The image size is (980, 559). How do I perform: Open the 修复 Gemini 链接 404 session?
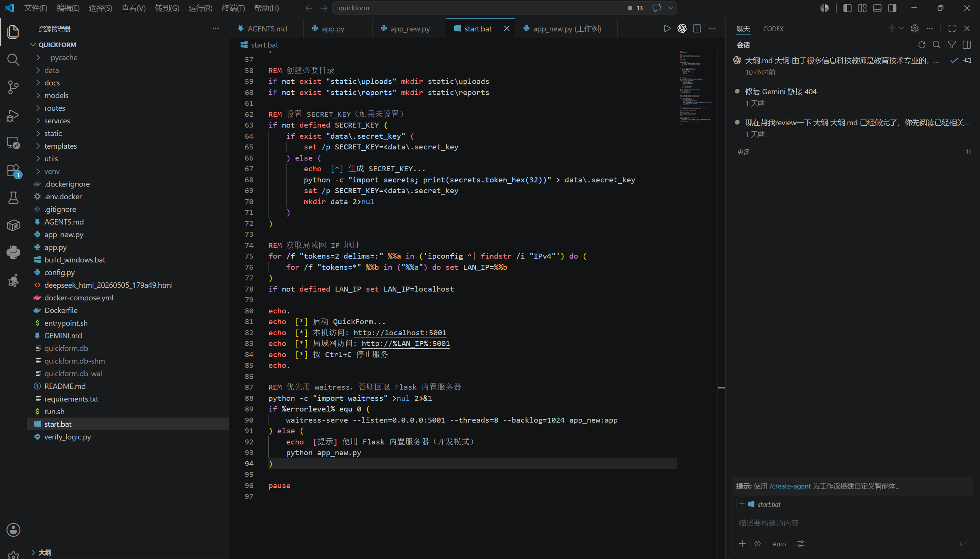click(x=852, y=97)
